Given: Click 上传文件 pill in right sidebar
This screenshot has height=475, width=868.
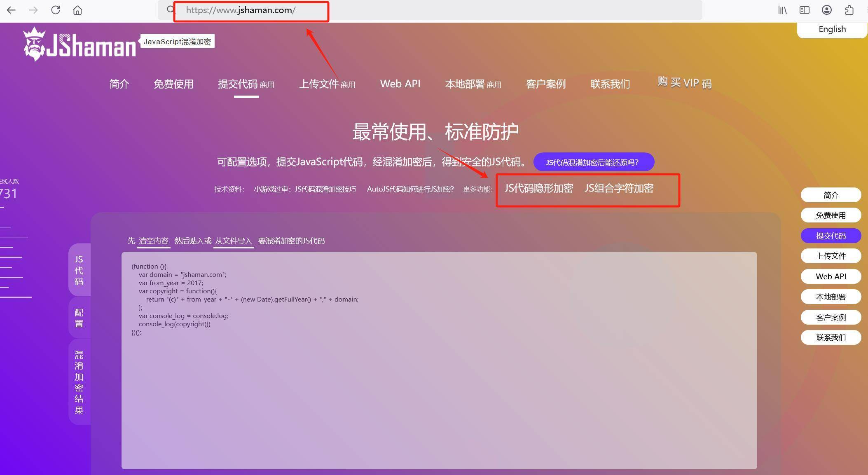Looking at the screenshot, I should pyautogui.click(x=831, y=256).
